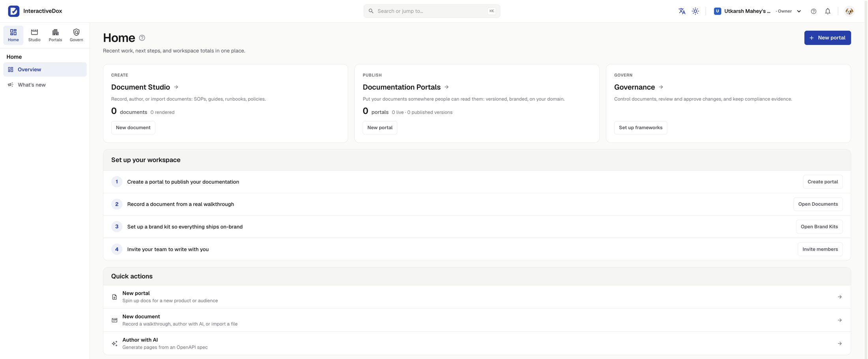Select Overview in the Home sidebar
The height and width of the screenshot is (359, 868).
pos(45,69)
